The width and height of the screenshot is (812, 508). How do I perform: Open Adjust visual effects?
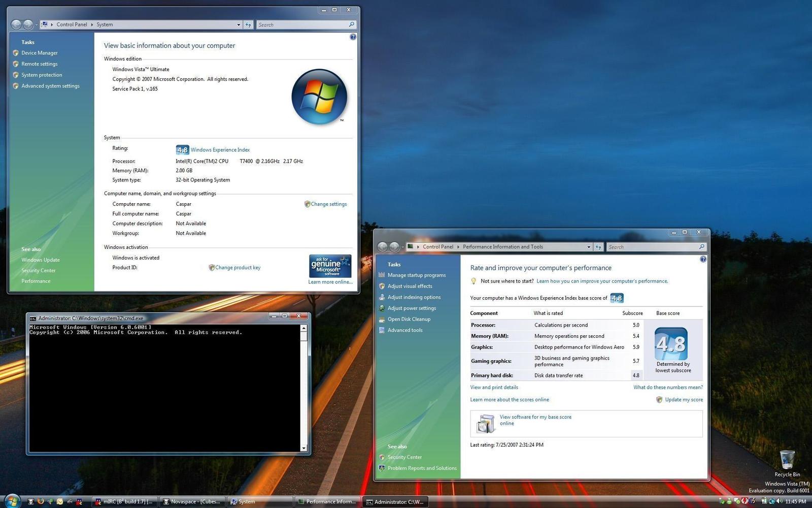coord(410,286)
